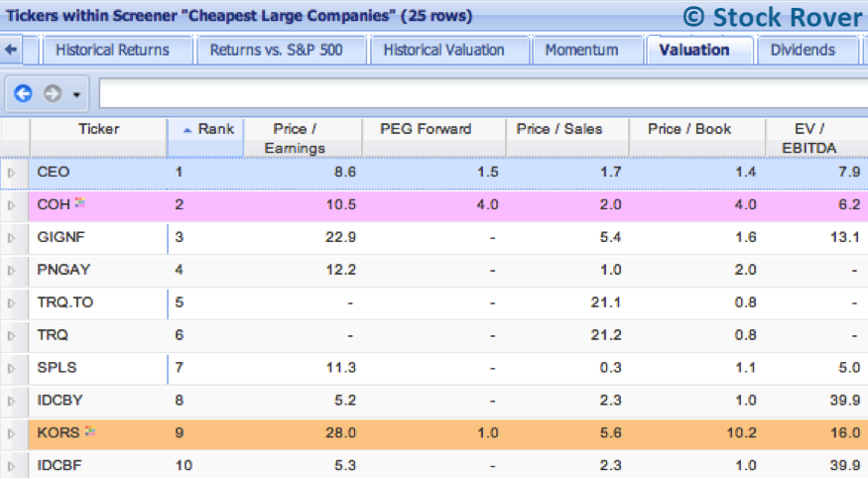
Task: Expand the IDCBF row
Action: click(11, 466)
